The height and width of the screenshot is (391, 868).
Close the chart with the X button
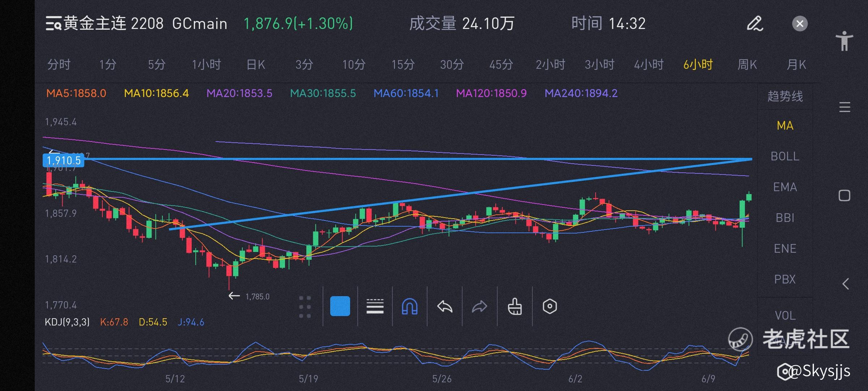click(800, 24)
